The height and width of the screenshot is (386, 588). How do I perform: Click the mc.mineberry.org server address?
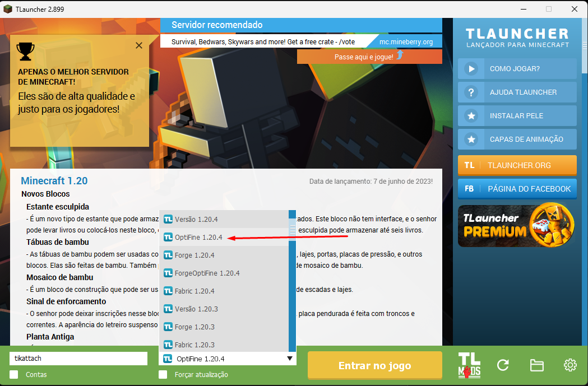[x=406, y=41]
